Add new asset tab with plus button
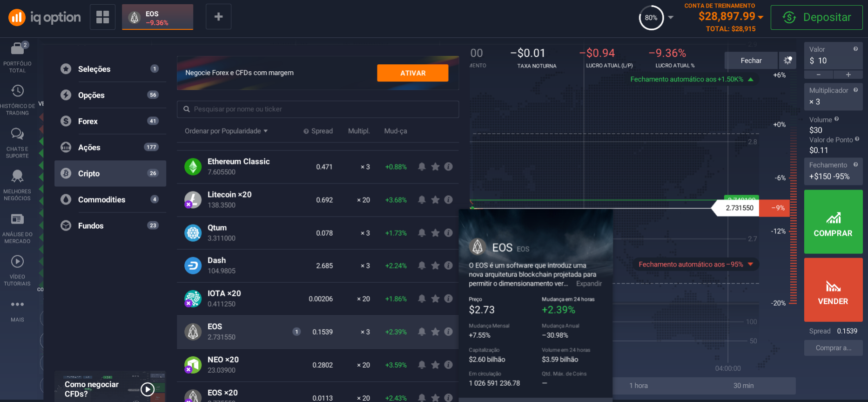 point(218,17)
